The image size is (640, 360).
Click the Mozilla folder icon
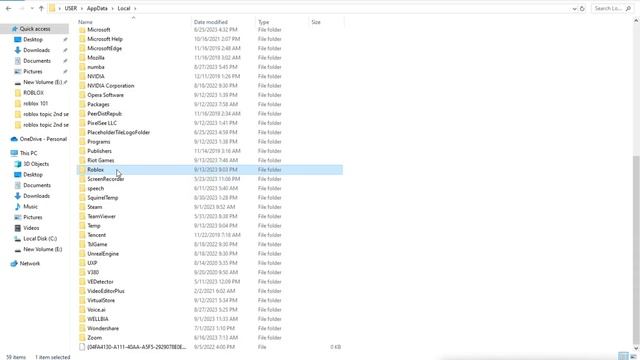pyautogui.click(x=82, y=58)
